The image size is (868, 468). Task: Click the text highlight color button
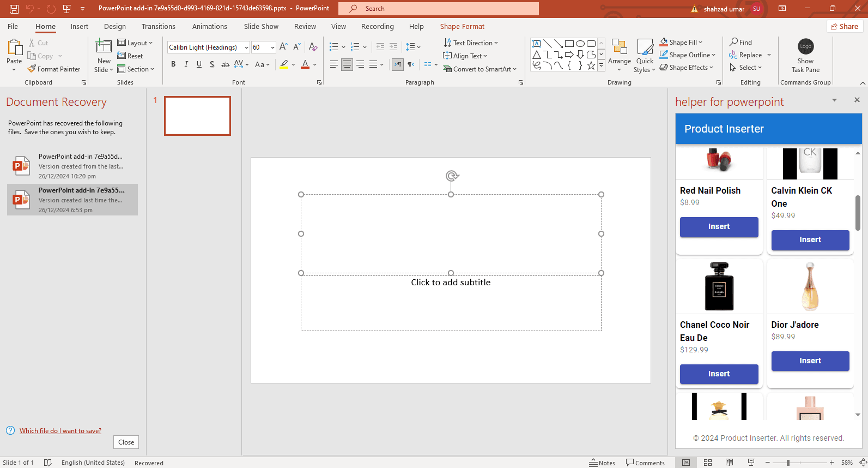(x=284, y=64)
